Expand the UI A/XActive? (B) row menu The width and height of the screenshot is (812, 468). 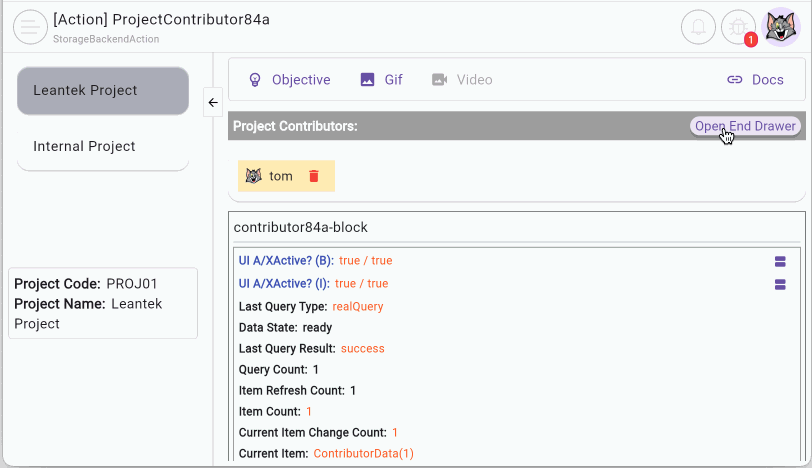[780, 261]
